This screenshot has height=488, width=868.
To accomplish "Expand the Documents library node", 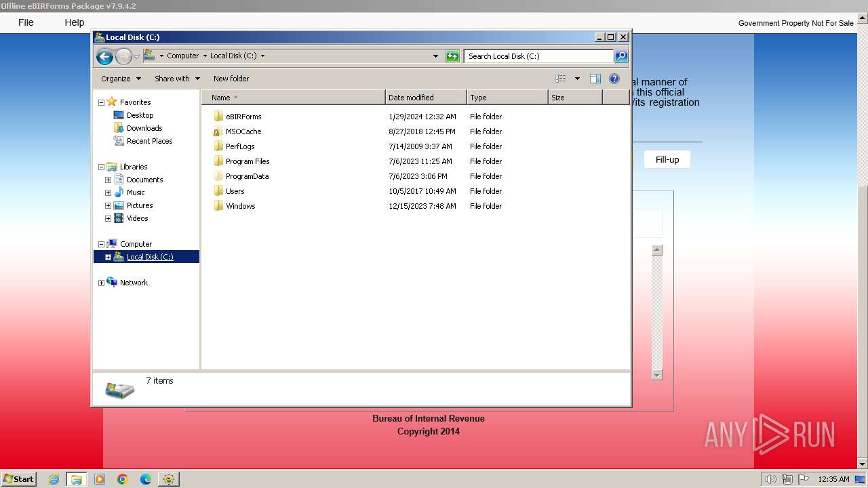I will click(108, 180).
